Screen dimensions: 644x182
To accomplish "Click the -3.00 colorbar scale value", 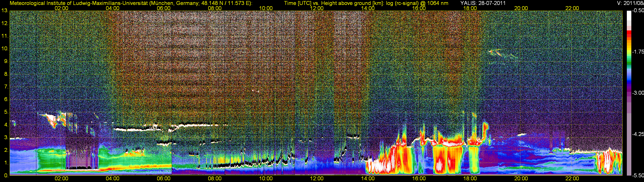I will click(x=638, y=93).
